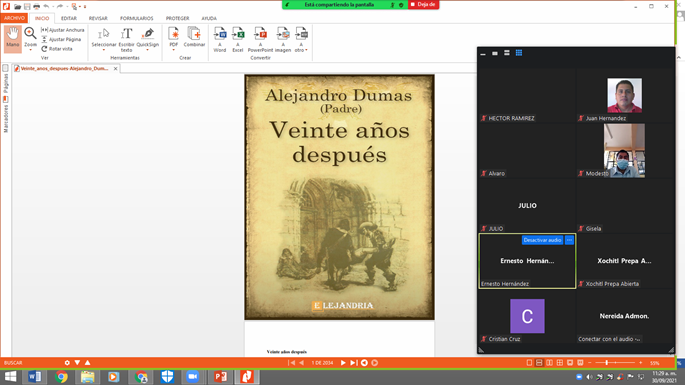Stop screen sharing with Deja de button

(423, 4)
